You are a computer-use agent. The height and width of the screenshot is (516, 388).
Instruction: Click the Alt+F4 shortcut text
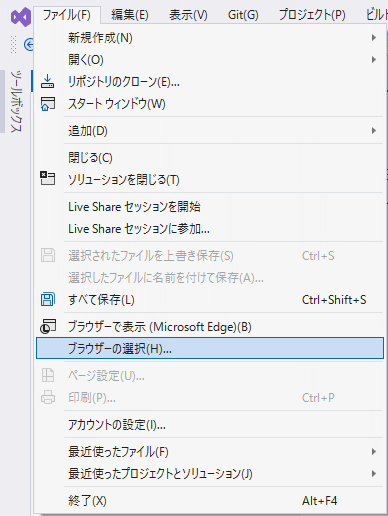pyautogui.click(x=319, y=501)
